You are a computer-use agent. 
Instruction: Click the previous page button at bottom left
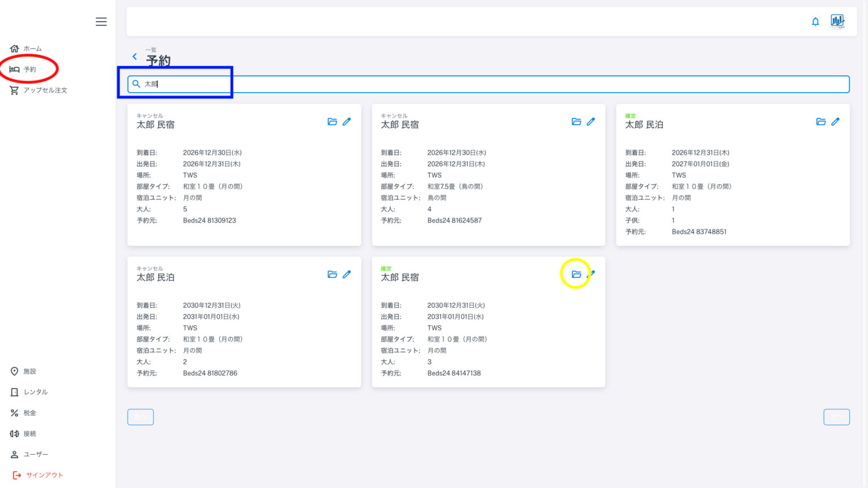141,417
